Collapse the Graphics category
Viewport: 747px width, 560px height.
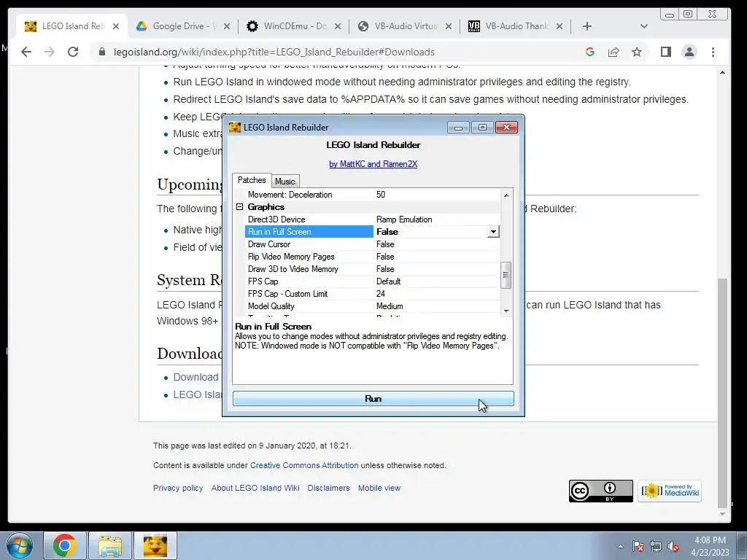pyautogui.click(x=239, y=206)
